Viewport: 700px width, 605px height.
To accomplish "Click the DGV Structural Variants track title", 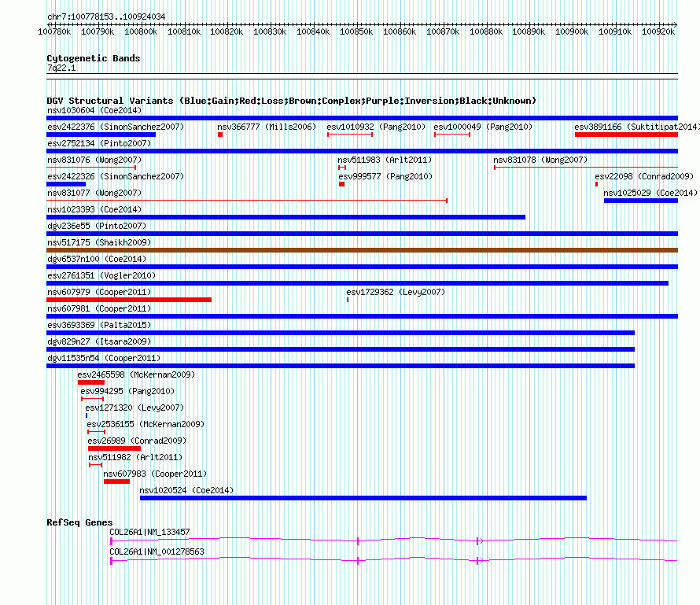I will 292,101.
